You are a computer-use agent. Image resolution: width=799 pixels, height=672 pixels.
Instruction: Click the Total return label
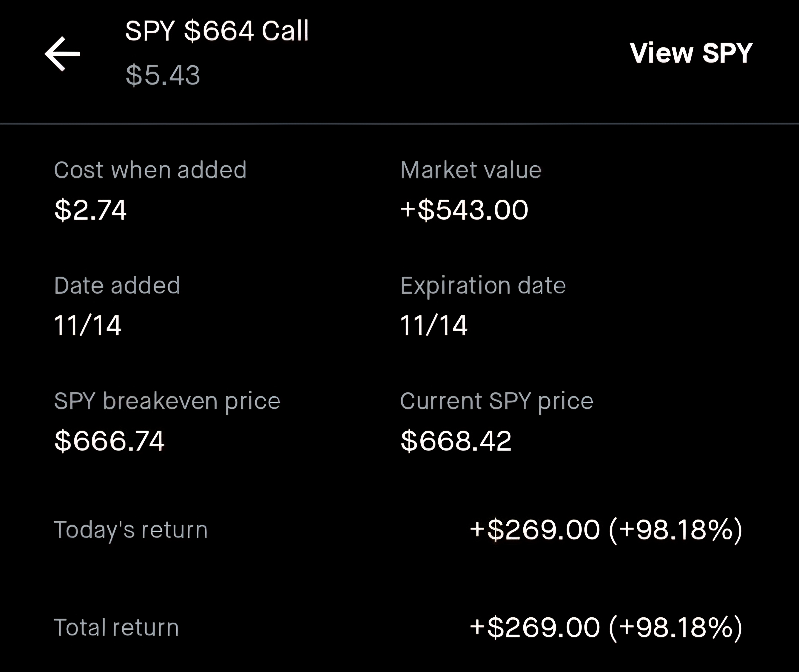click(116, 627)
